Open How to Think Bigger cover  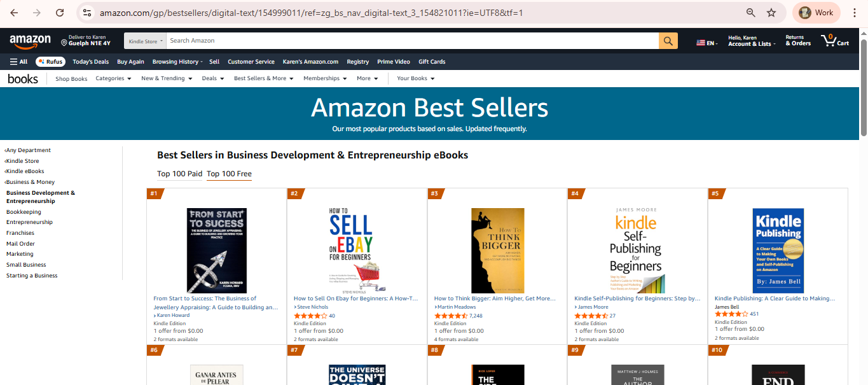(x=497, y=250)
